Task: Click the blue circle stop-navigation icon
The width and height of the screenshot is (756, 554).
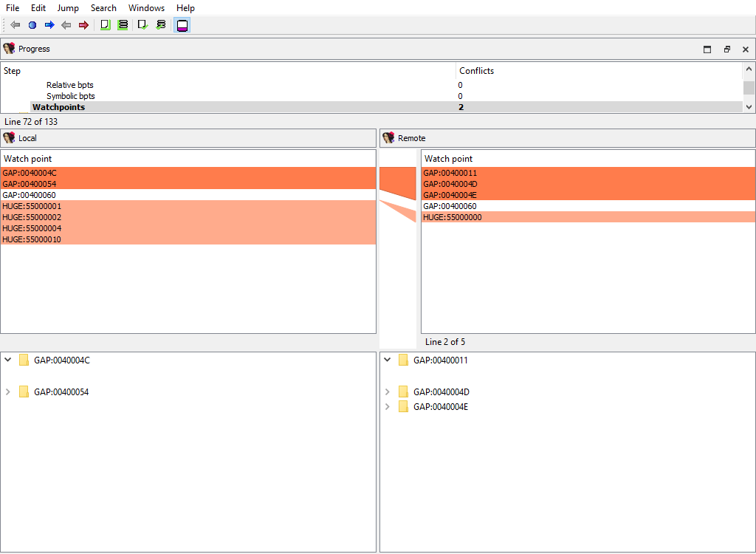Action: click(x=32, y=24)
